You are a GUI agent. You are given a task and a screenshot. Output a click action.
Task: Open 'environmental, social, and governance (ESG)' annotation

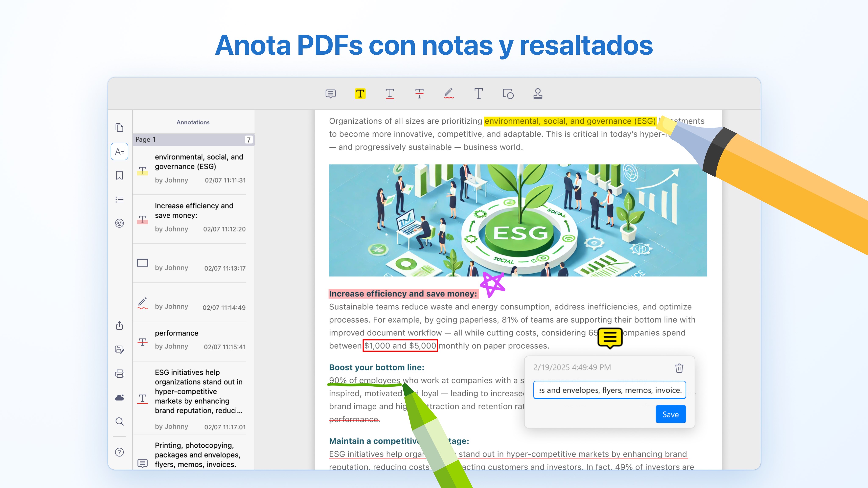pos(193,170)
